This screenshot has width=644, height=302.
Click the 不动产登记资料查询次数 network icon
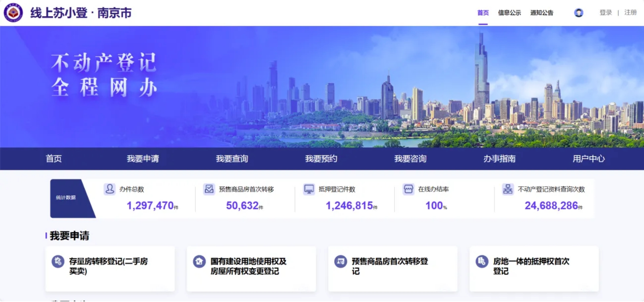point(508,189)
